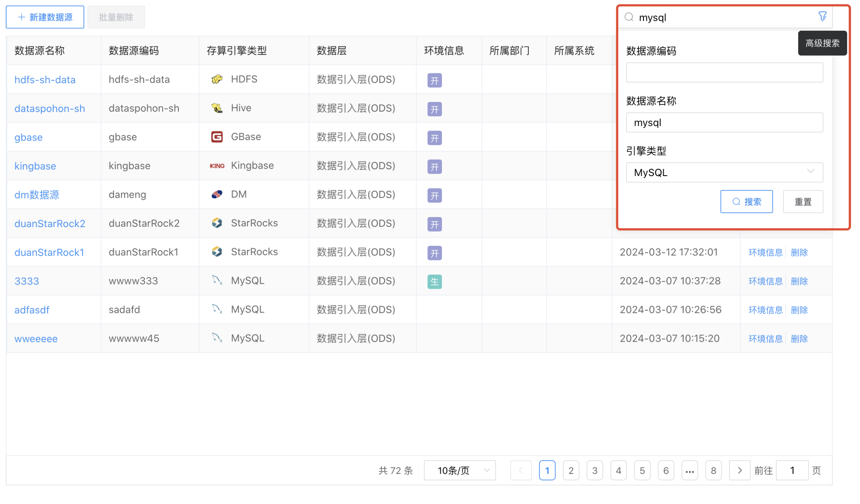
Task: Click the MySQL dolphin icon for adfasdf
Action: [x=217, y=309]
